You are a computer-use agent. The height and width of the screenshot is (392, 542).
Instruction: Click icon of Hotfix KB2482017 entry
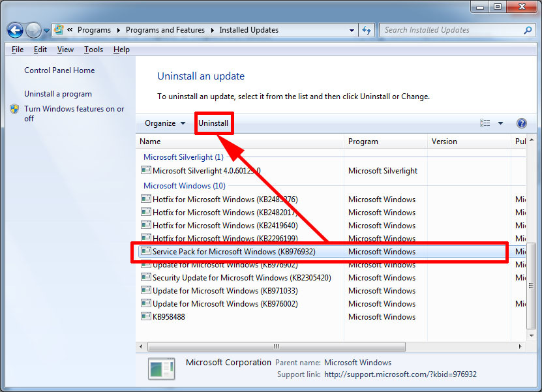click(146, 211)
